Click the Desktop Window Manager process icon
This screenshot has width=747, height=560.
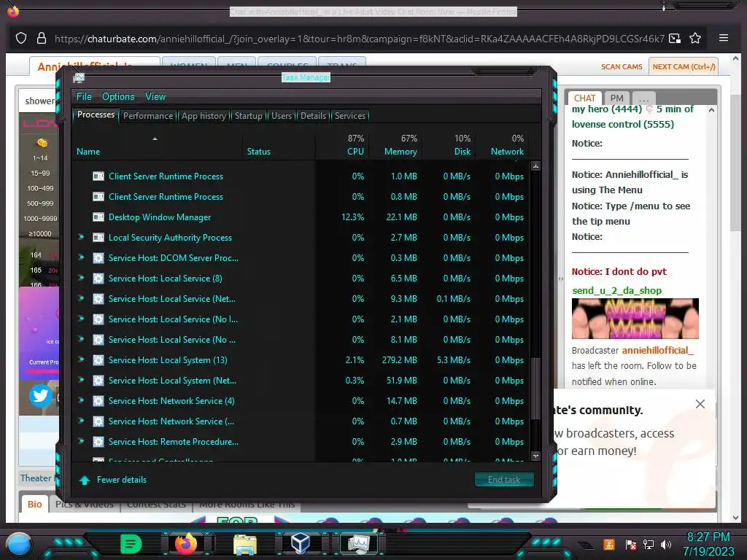coord(98,217)
